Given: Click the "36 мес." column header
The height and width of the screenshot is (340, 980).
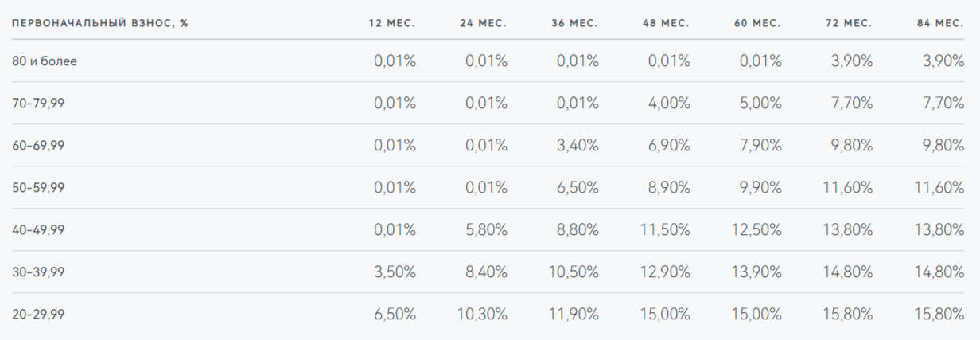Looking at the screenshot, I should [574, 23].
